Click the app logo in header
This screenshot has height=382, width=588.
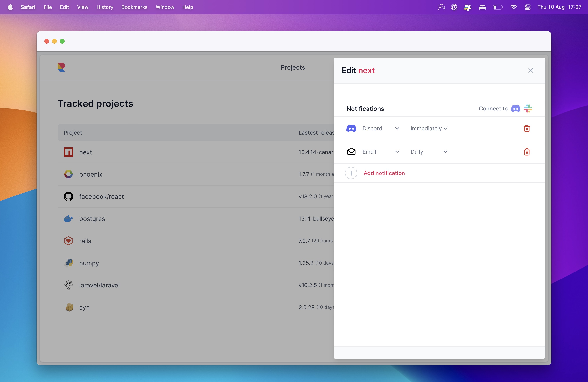(x=61, y=67)
